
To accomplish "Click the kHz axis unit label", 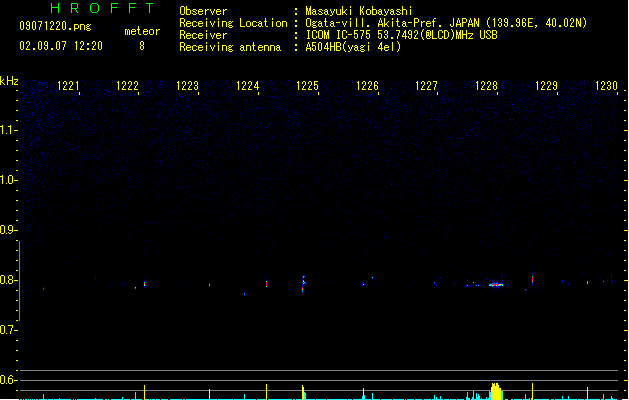I will coord(9,81).
